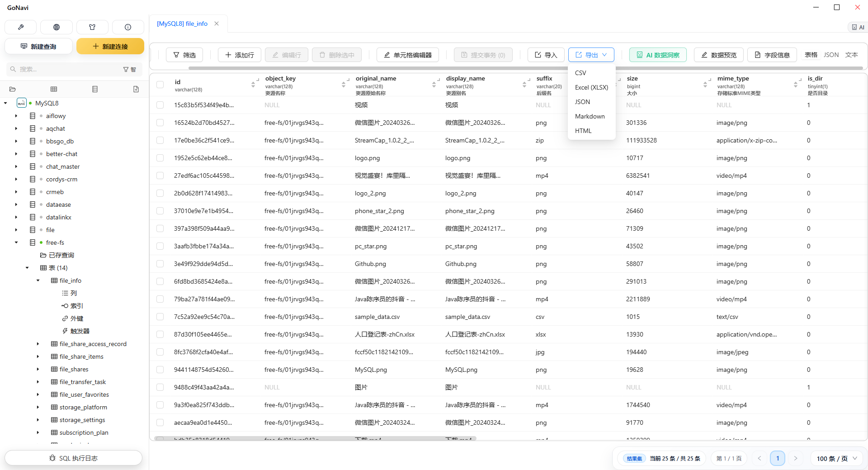Viewport: 868px width, 470px height.
Task: Select checkbox for sample_data.csv row
Action: coord(160,317)
